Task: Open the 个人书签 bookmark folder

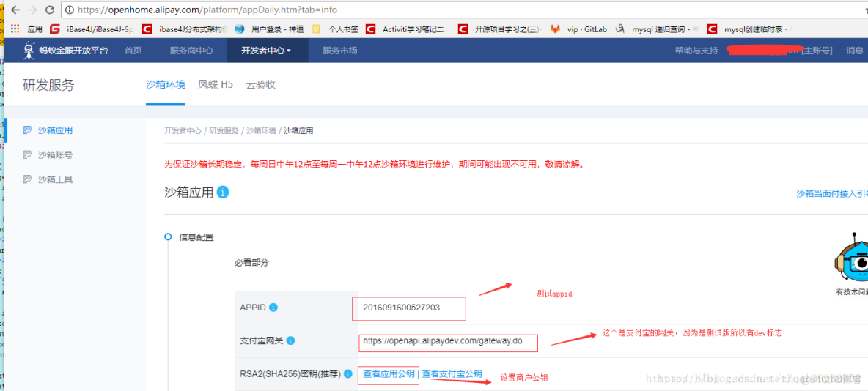Action: click(335, 29)
